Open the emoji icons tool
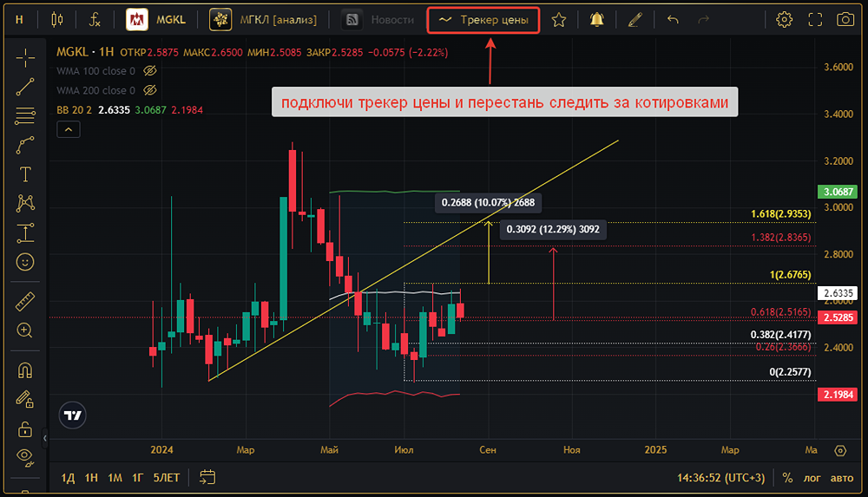 pyautogui.click(x=25, y=262)
